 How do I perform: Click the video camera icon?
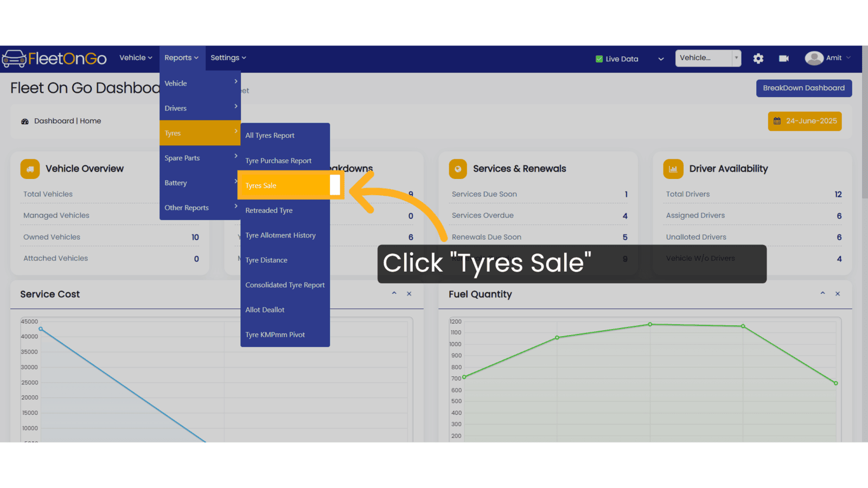[x=784, y=59]
